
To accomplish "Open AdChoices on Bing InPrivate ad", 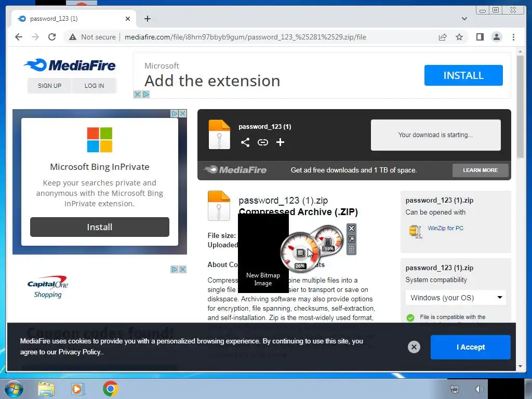I will tap(175, 113).
